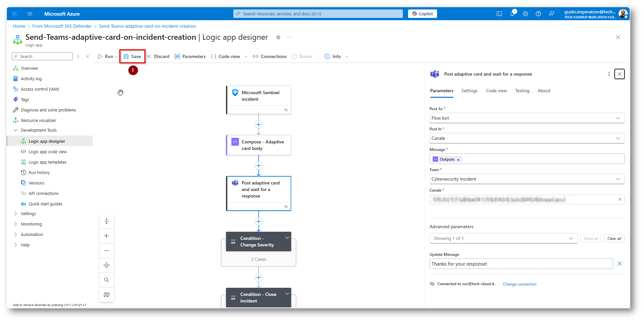Open the Cloud Shell terminal icon
The height and width of the screenshot is (322, 644).
point(499,14)
